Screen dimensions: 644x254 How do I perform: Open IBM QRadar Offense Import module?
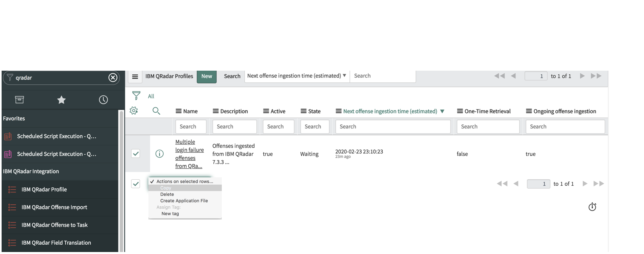coord(54,207)
